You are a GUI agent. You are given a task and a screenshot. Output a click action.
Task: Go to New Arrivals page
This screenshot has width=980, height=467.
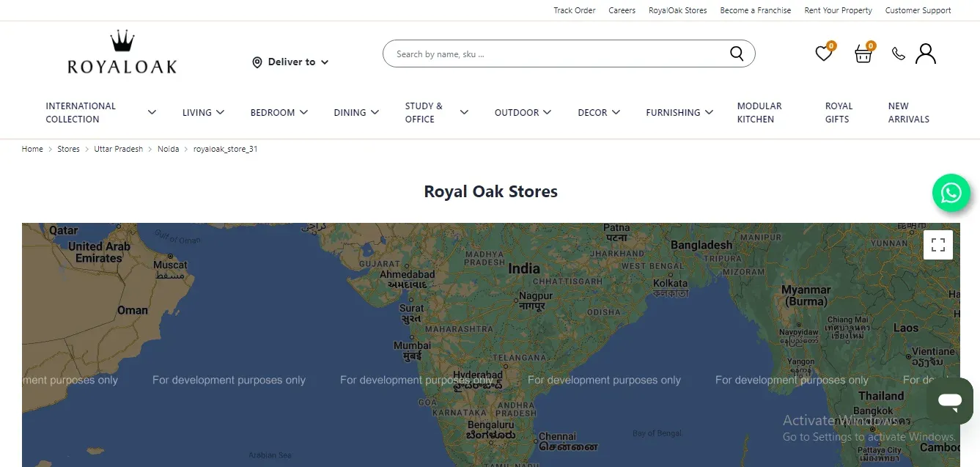click(909, 112)
